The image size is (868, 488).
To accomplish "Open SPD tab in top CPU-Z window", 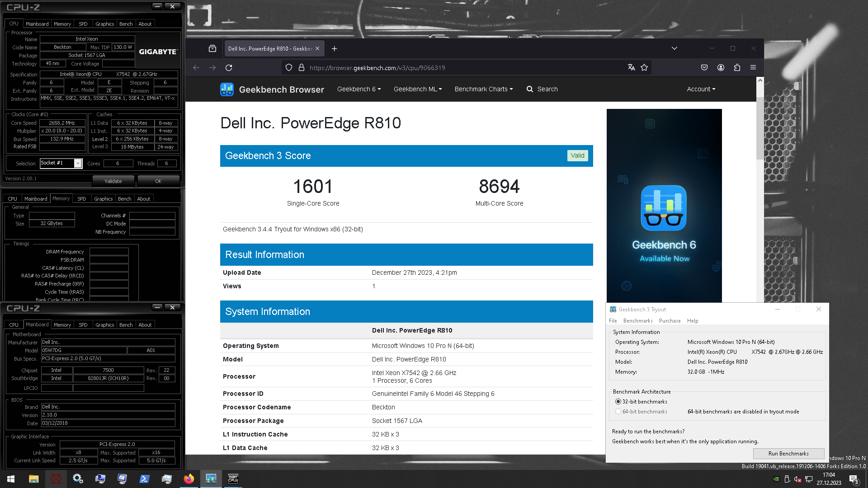I will tap(83, 24).
